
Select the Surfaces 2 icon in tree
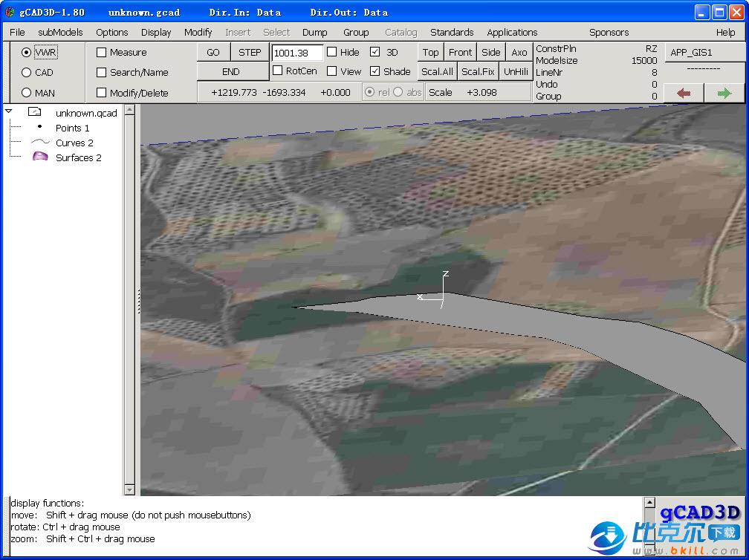click(39, 157)
